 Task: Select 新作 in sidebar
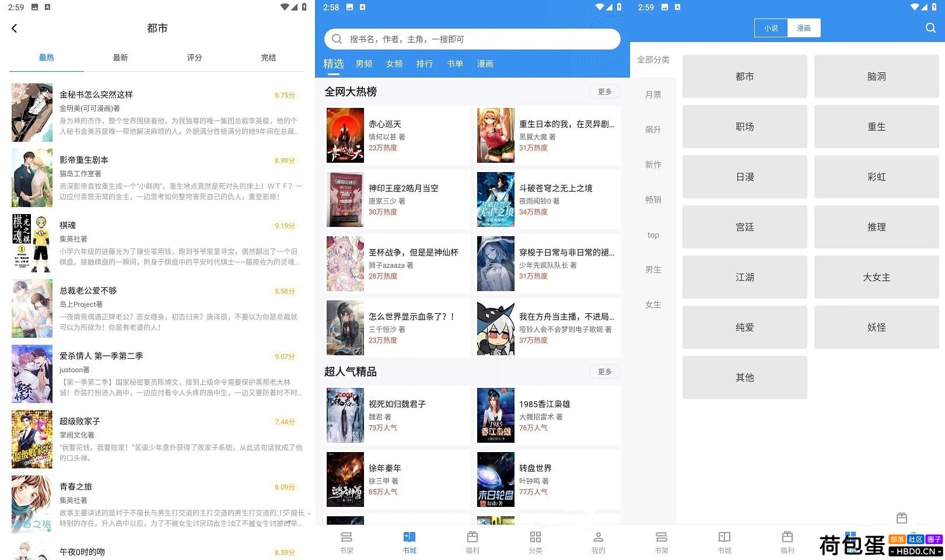point(653,164)
